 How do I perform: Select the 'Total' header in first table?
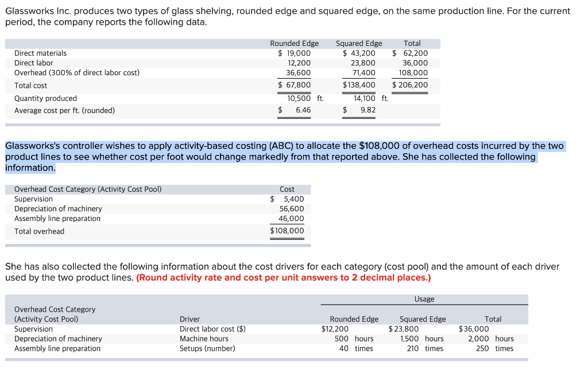(412, 44)
